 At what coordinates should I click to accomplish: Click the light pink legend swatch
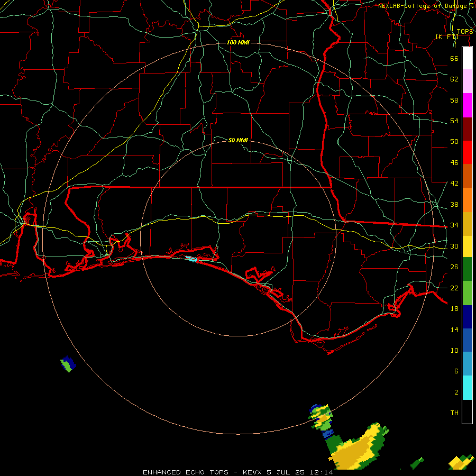467,81
